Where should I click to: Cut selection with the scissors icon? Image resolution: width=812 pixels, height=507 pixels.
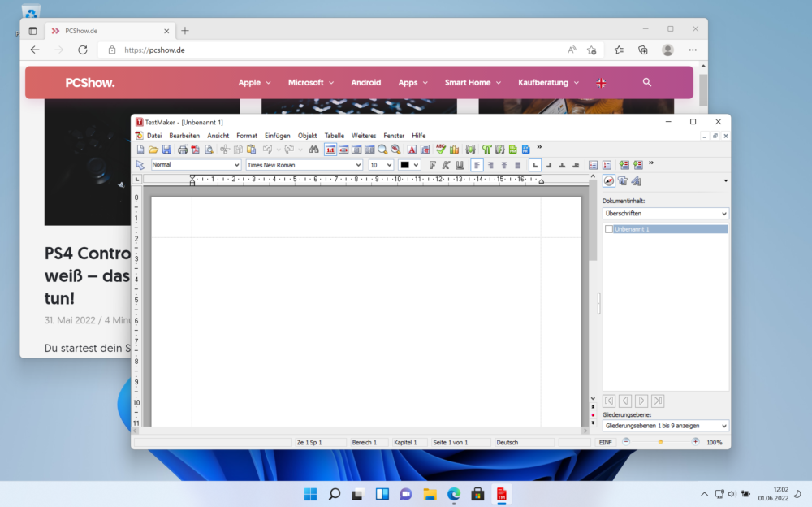click(x=225, y=149)
